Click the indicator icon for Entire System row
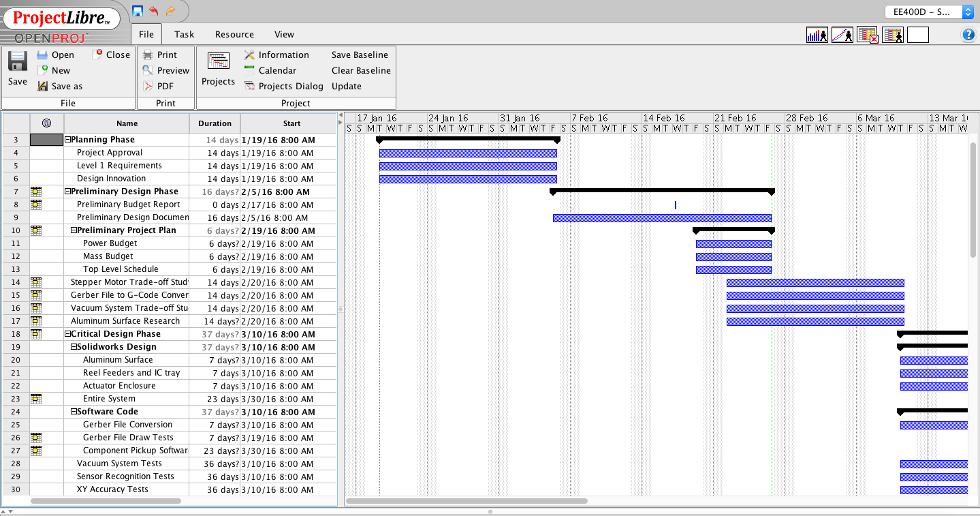 coord(36,399)
